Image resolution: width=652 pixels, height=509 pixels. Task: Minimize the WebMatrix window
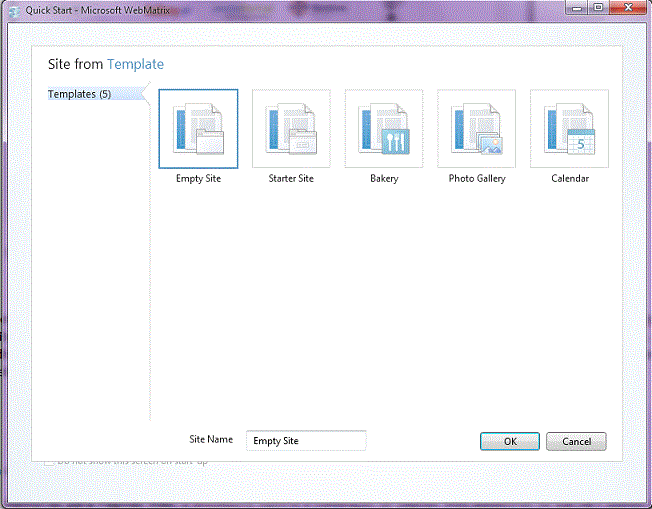[577, 7]
